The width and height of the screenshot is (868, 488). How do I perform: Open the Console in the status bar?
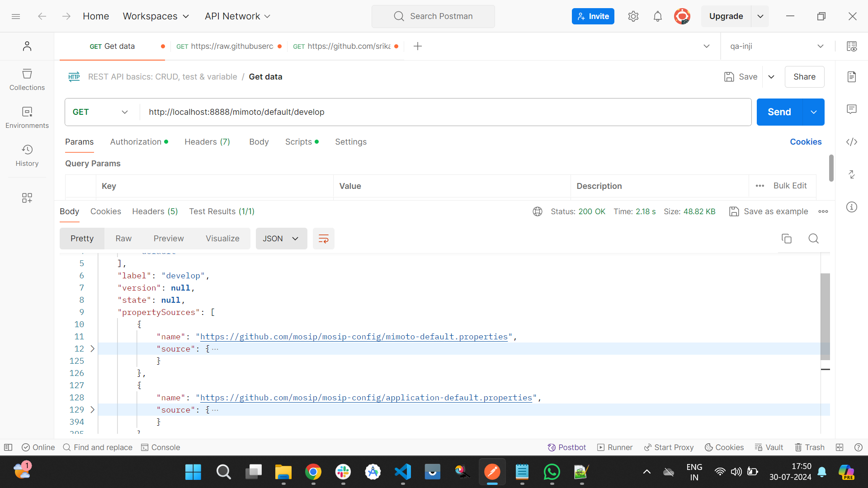tap(160, 447)
